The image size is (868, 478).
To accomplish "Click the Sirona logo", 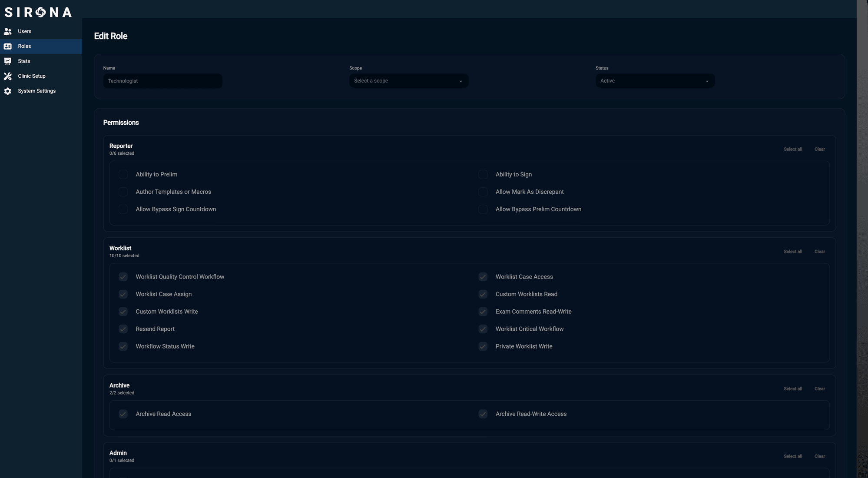I will 38,12.
